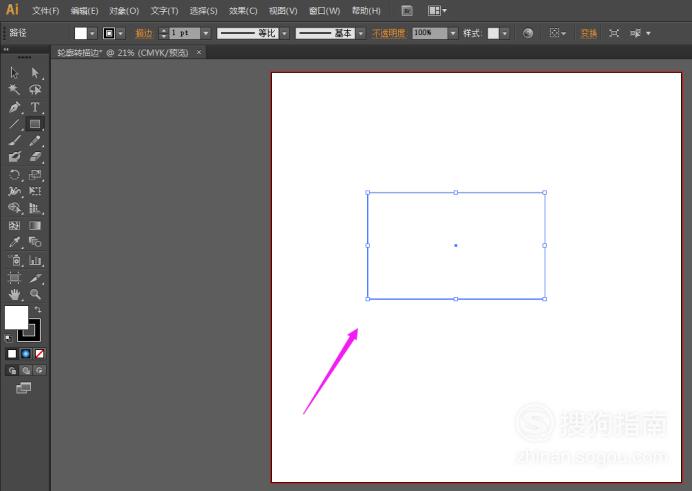Select the Lasso tool
The image size is (692, 491).
35,90
